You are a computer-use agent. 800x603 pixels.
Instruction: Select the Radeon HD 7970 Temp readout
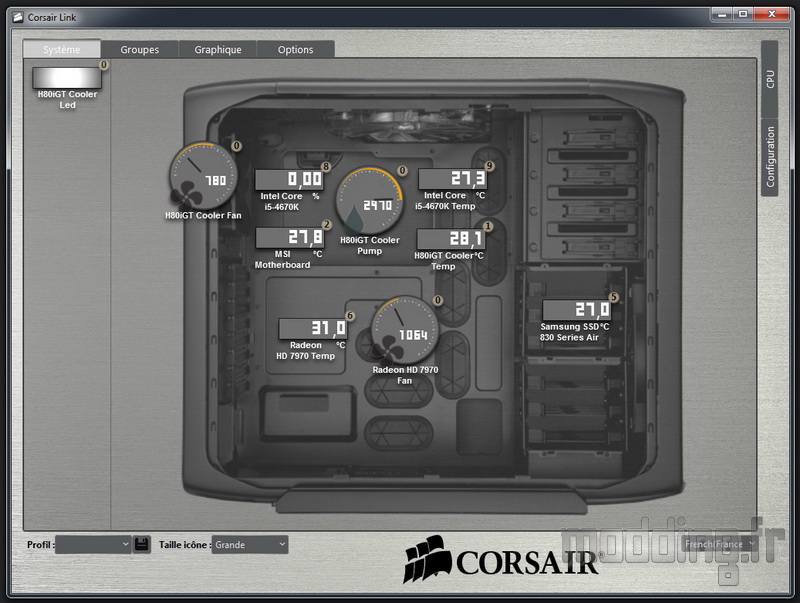[x=313, y=329]
